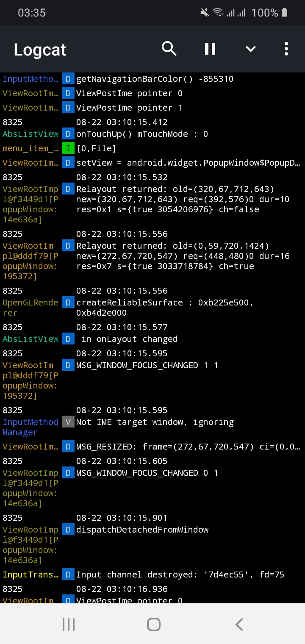Open the Logcat search icon
Image resolution: width=305 pixels, height=644 pixels.
tap(169, 48)
